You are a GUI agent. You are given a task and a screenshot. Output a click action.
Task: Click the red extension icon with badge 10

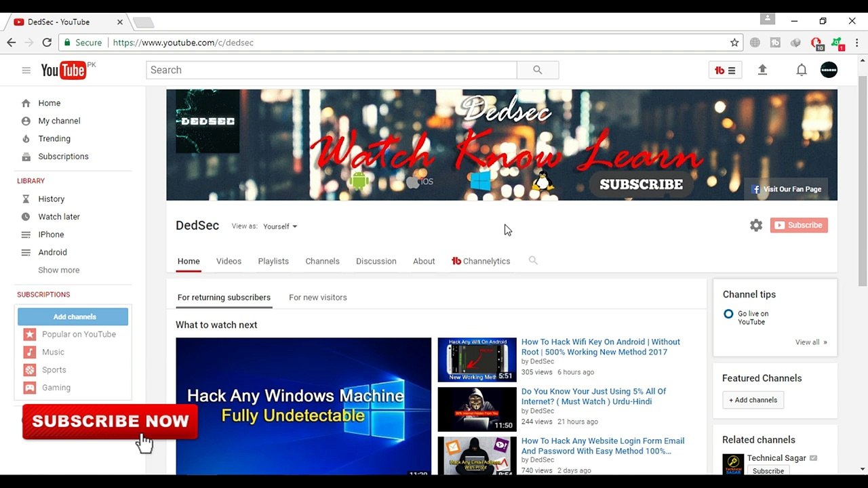(x=816, y=43)
